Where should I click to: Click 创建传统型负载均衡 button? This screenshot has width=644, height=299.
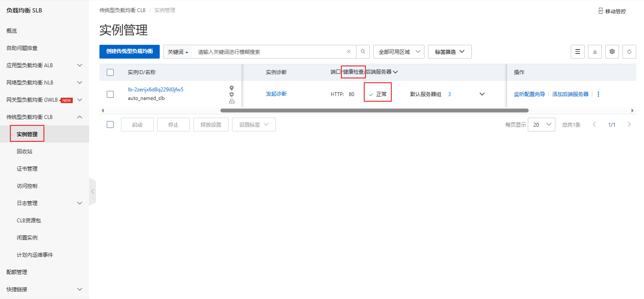point(130,51)
